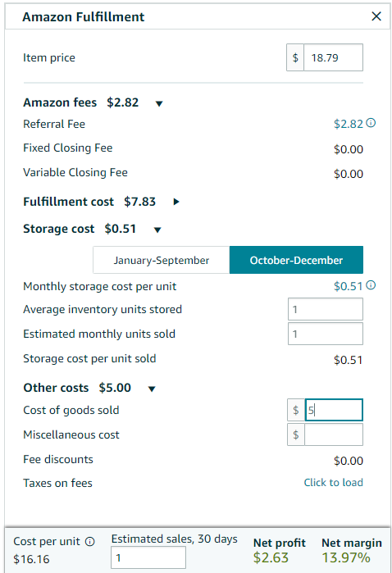The image size is (392, 573).
Task: Click the Estimated sales, 30 days field
Action: pyautogui.click(x=148, y=557)
